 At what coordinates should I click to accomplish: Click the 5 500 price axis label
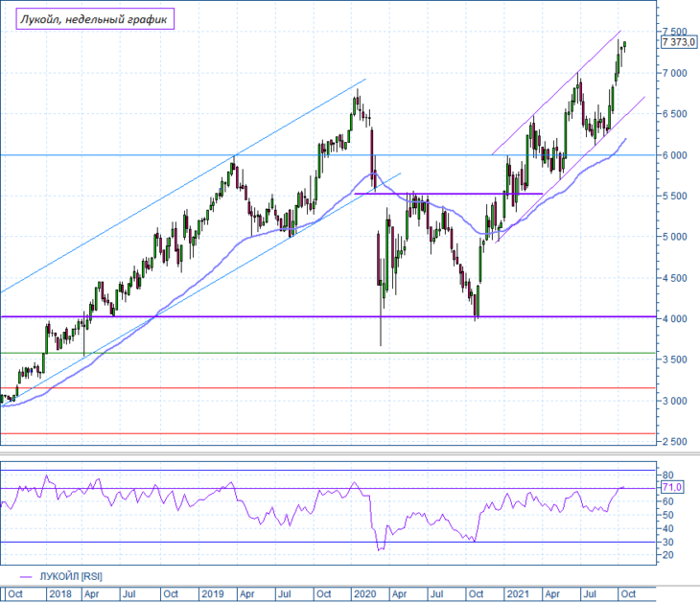tap(674, 196)
